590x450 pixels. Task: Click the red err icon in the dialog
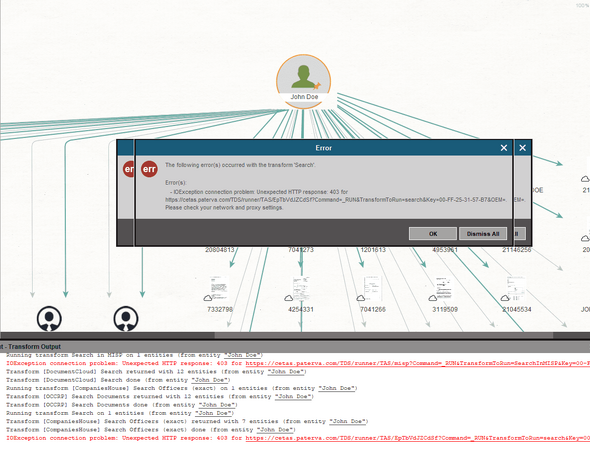(149, 169)
